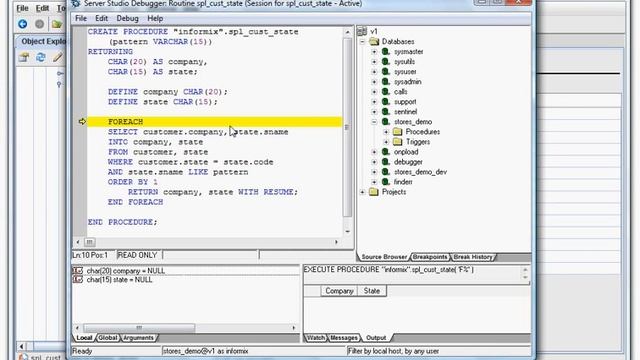640x360 pixels.
Task: Click the calls database icon
Action: click(386, 92)
